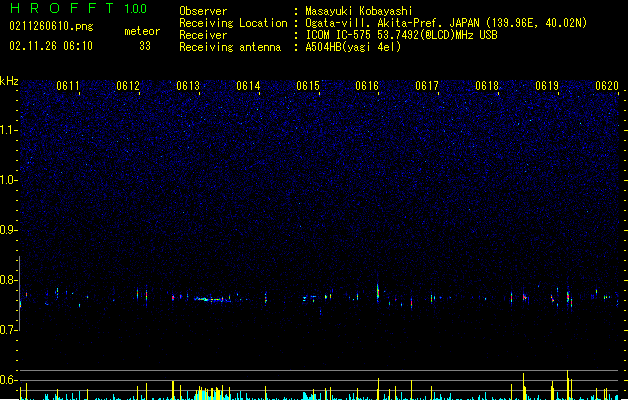
Task: Click the file name 0211260610.png
Action: click(x=51, y=26)
